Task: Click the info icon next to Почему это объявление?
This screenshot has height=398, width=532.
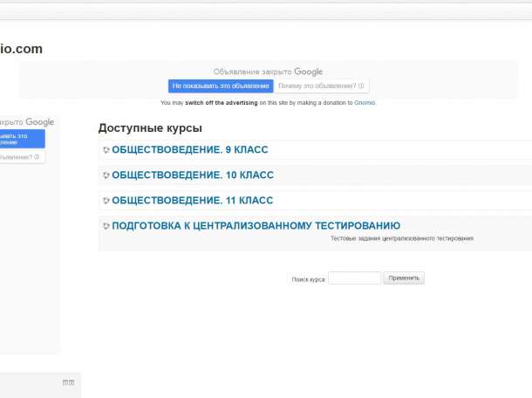Action: click(x=361, y=86)
